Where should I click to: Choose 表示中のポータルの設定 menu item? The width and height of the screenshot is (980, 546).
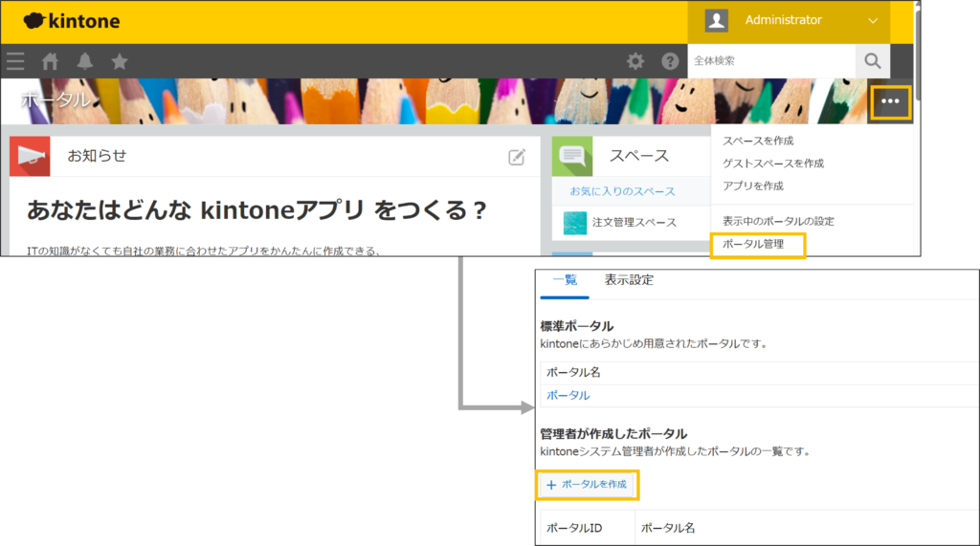point(778,221)
